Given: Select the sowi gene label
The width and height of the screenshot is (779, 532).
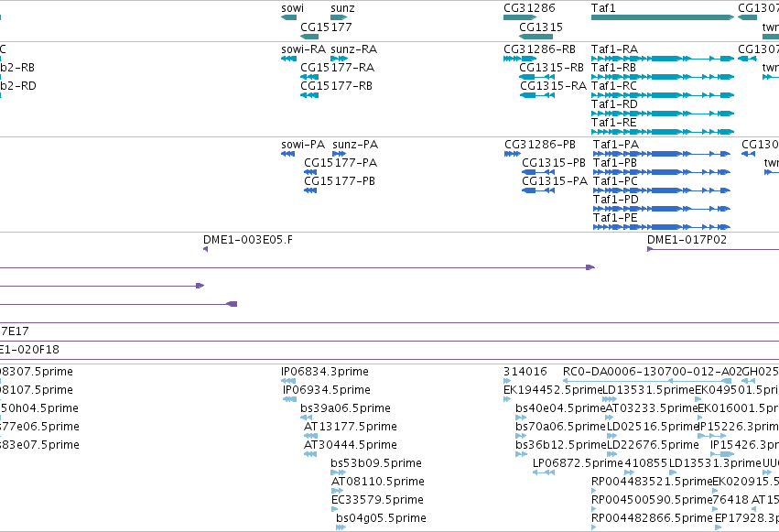Looking at the screenshot, I should (x=292, y=8).
